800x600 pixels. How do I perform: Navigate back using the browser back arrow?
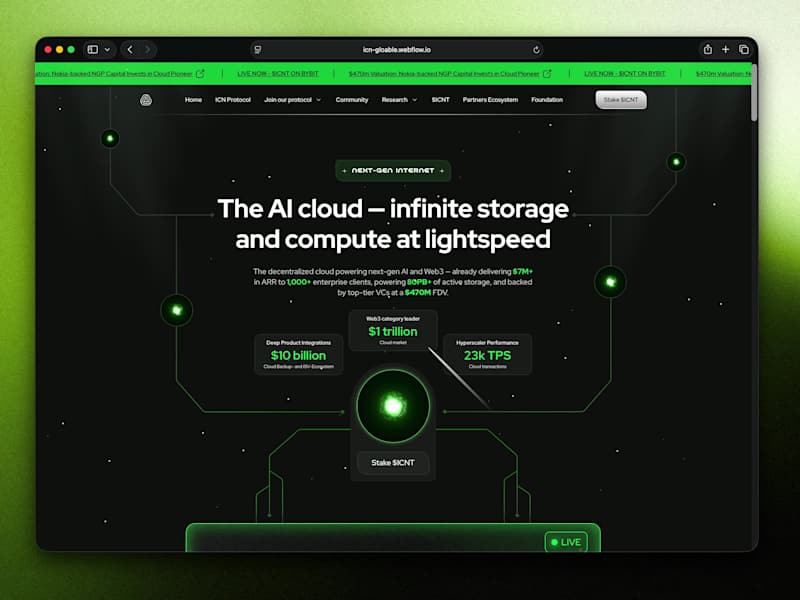(x=130, y=48)
